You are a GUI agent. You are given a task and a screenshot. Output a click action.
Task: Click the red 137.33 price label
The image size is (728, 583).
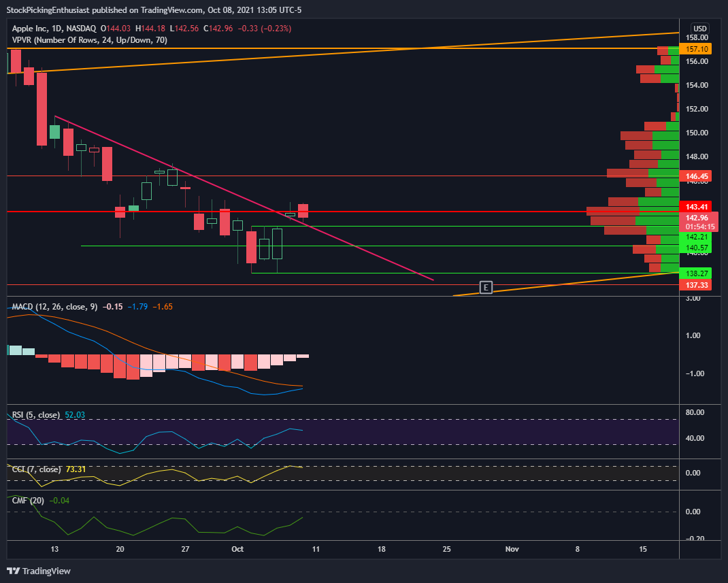(x=697, y=285)
